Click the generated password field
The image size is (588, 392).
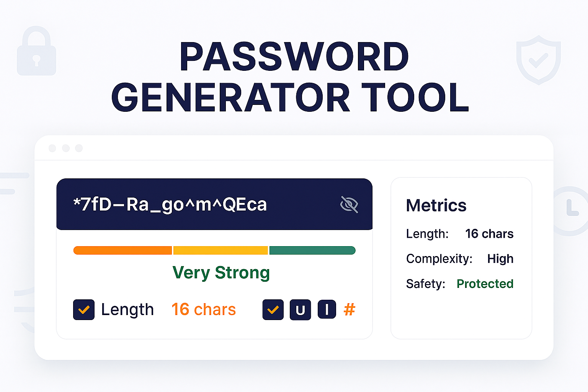[170, 204]
